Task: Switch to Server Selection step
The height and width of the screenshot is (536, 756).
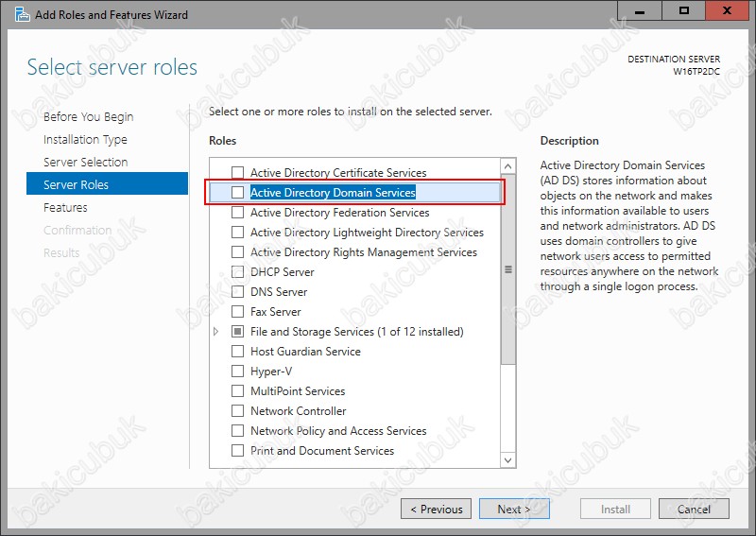Action: pyautogui.click(x=85, y=162)
